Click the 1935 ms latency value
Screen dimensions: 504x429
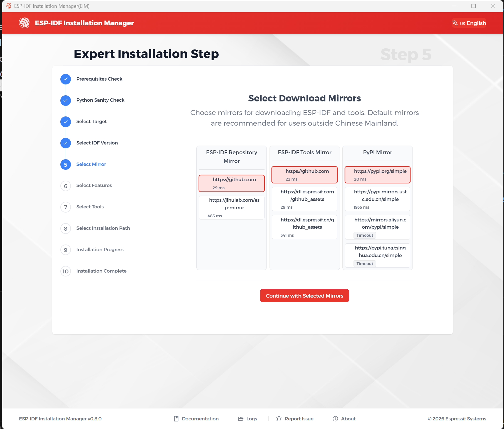361,207
